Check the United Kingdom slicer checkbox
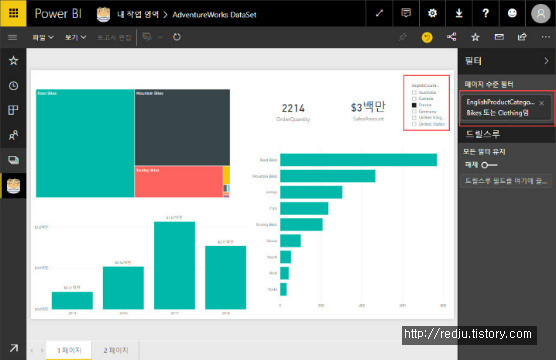Screen dimensions: 556x360 pos(414,118)
